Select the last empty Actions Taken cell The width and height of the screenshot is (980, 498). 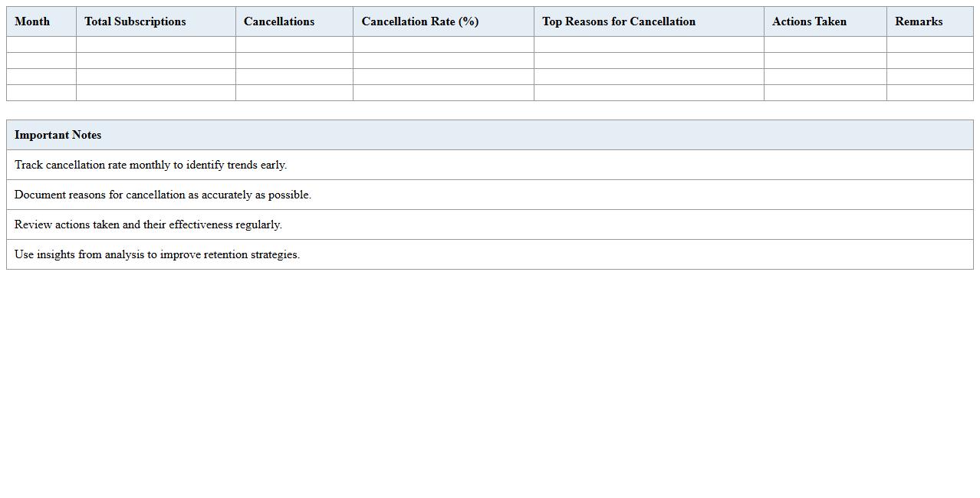(825, 93)
